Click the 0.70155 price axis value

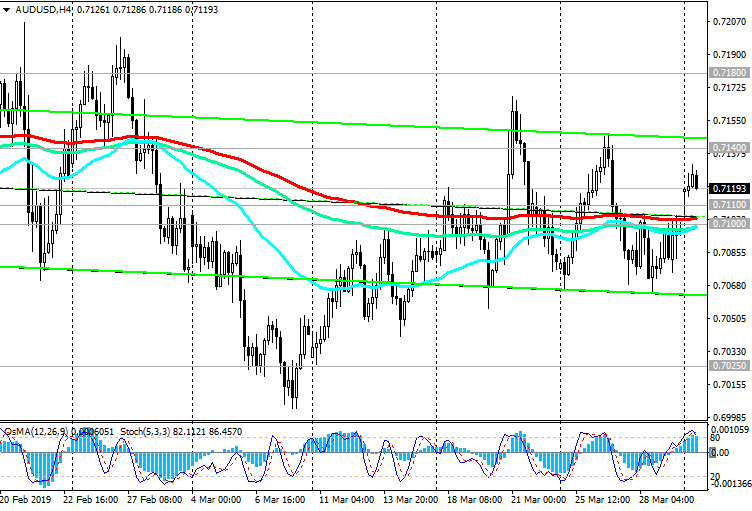coord(729,385)
